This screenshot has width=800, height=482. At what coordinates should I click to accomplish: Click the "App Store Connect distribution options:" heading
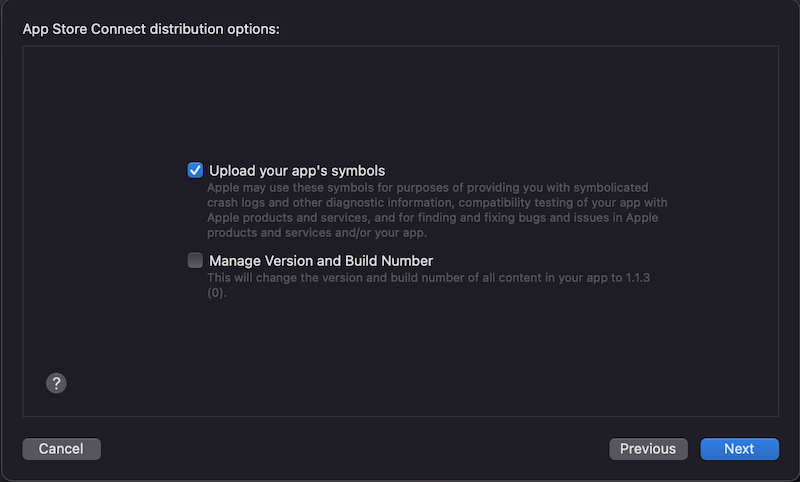pos(151,29)
